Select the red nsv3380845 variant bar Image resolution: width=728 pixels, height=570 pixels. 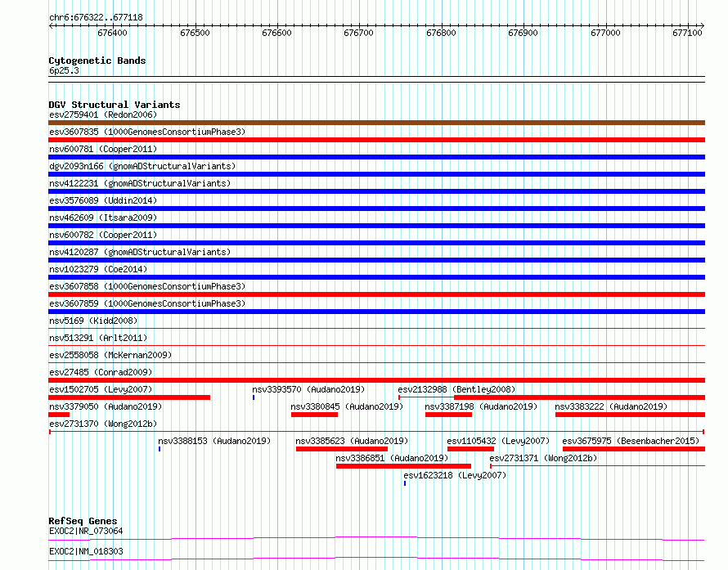(x=314, y=415)
